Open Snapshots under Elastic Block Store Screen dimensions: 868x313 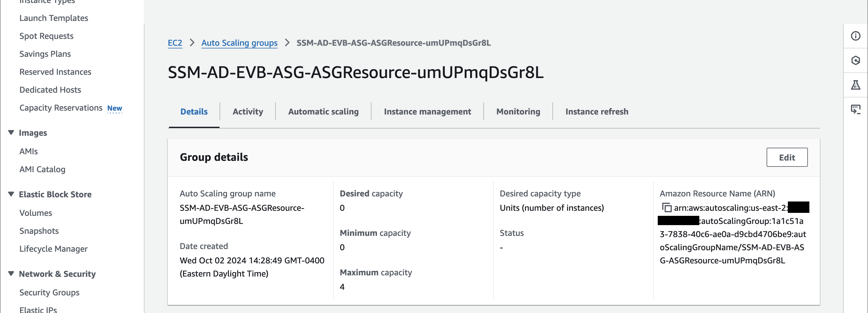coord(39,231)
